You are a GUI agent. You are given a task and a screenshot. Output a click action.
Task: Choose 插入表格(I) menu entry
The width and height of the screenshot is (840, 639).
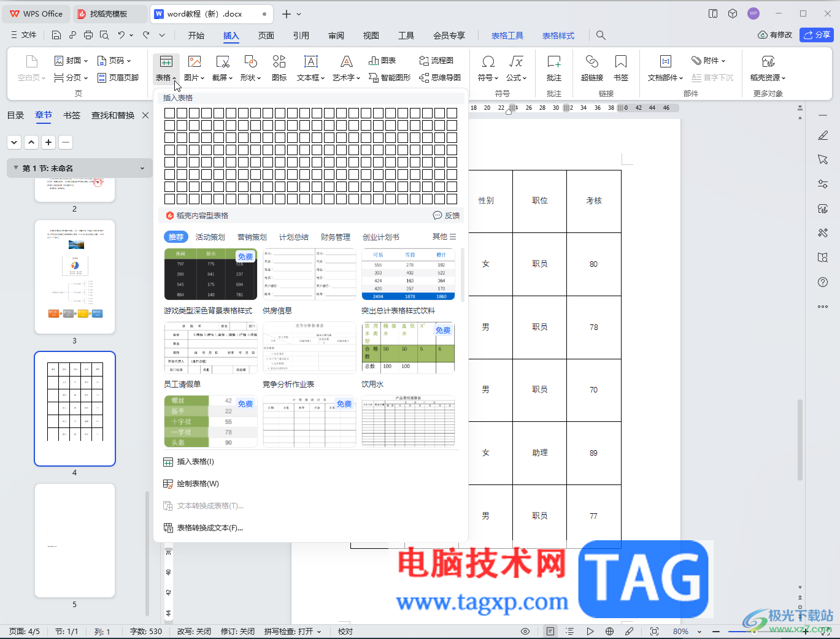195,462
